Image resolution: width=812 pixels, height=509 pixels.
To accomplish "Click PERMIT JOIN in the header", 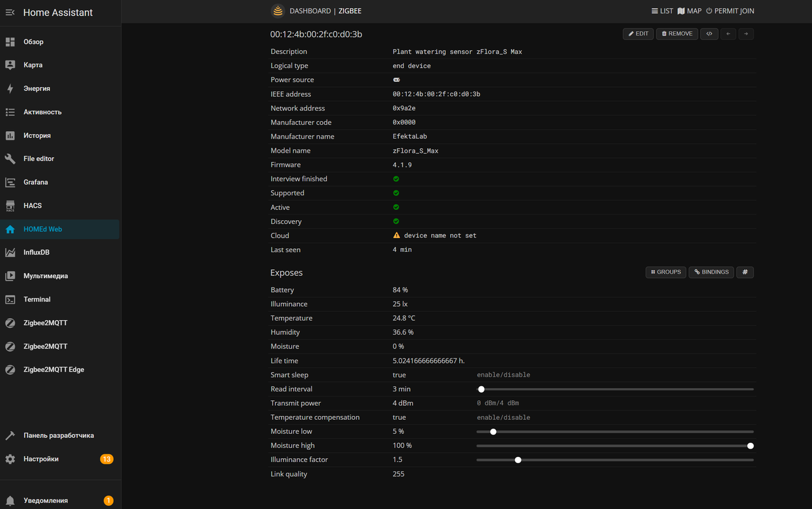I will click(x=730, y=11).
